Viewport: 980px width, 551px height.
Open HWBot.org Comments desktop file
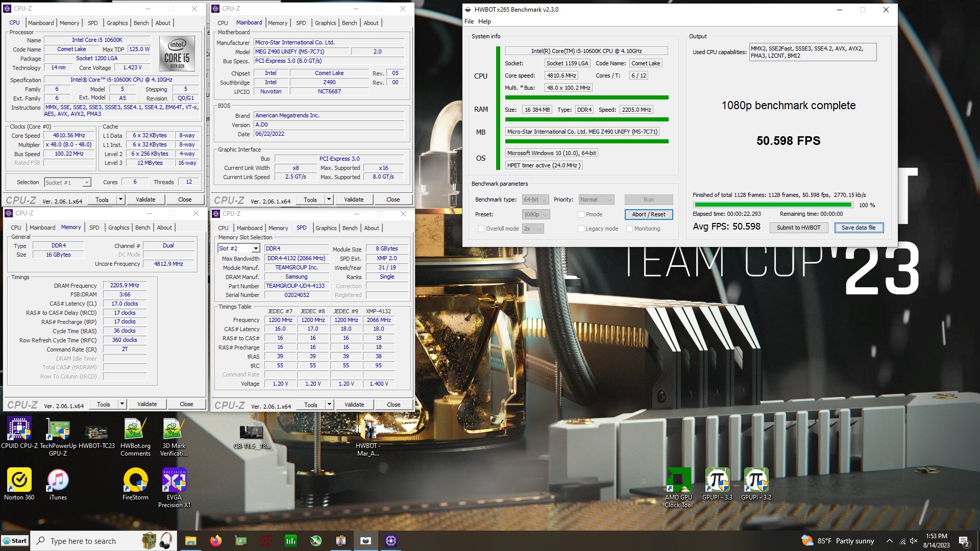pos(135,437)
